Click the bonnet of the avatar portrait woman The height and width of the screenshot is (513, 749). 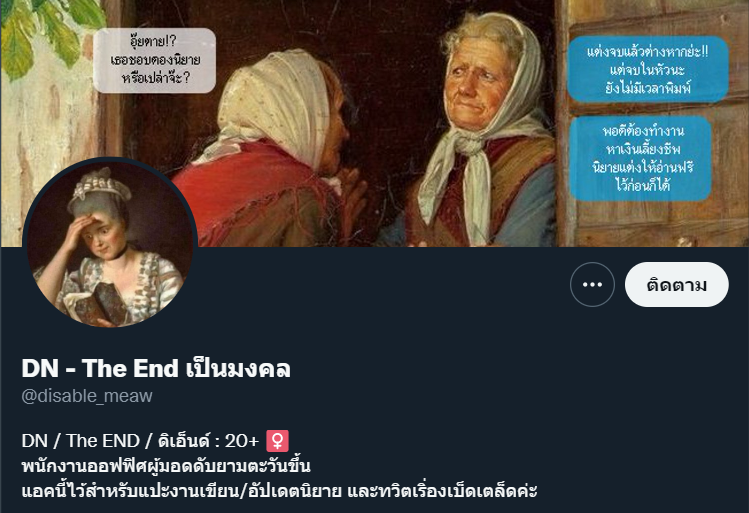pos(101,187)
